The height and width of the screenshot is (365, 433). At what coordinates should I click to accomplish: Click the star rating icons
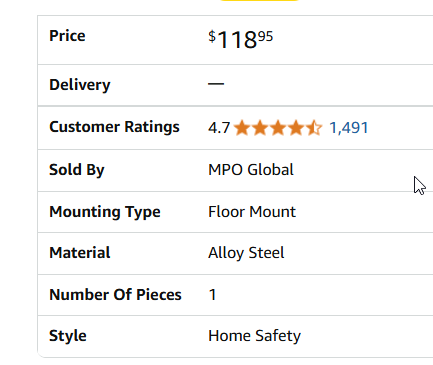coord(278,128)
